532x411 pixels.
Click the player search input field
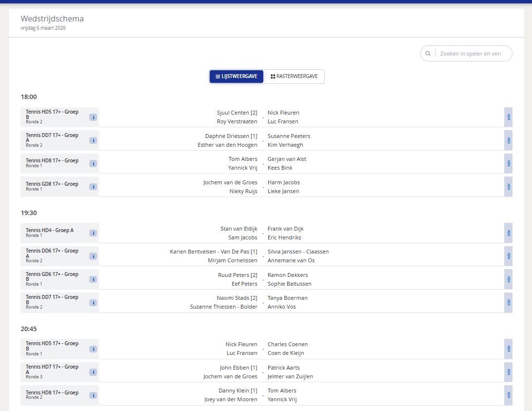tap(471, 54)
